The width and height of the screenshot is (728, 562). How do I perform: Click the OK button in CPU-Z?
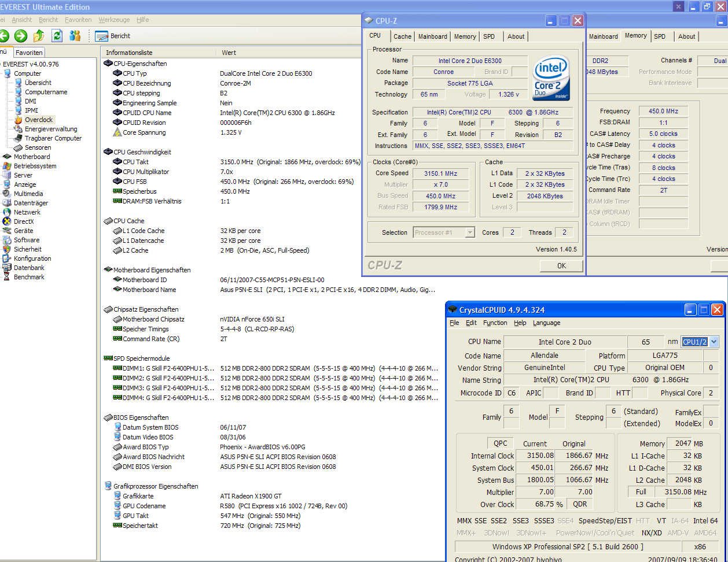pyautogui.click(x=561, y=265)
